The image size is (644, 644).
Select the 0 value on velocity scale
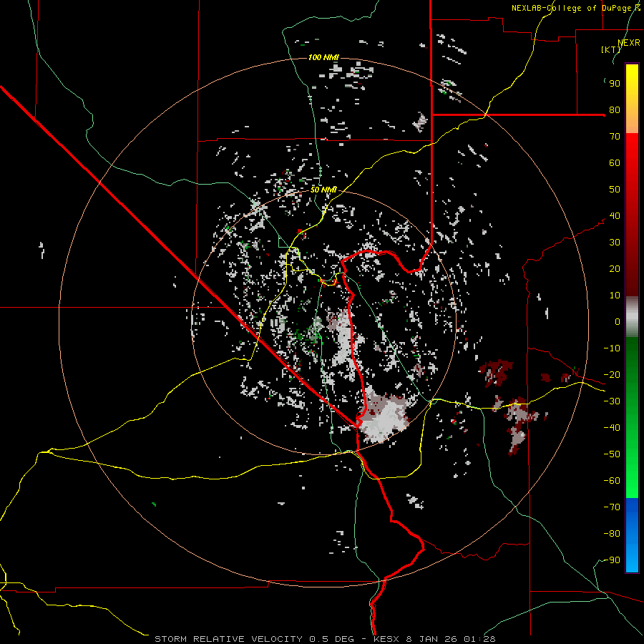pos(618,322)
